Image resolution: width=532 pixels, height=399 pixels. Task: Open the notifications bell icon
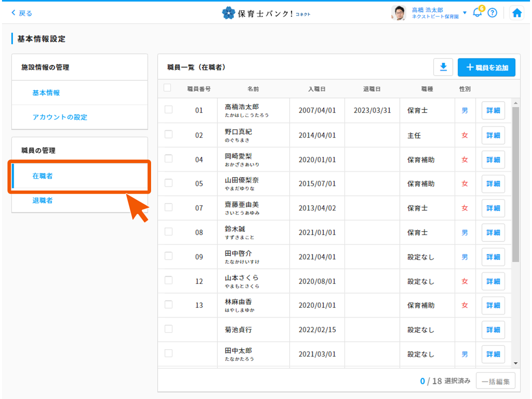tap(477, 13)
